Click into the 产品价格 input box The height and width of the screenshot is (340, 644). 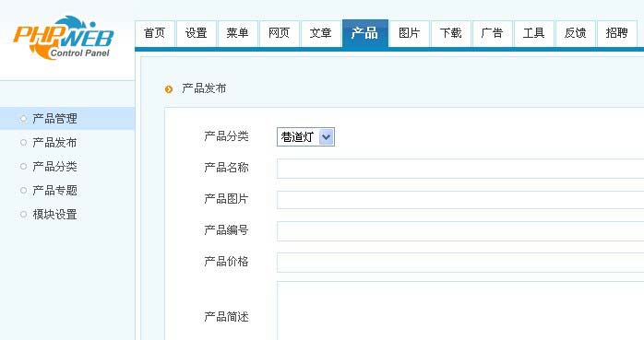tap(460, 263)
